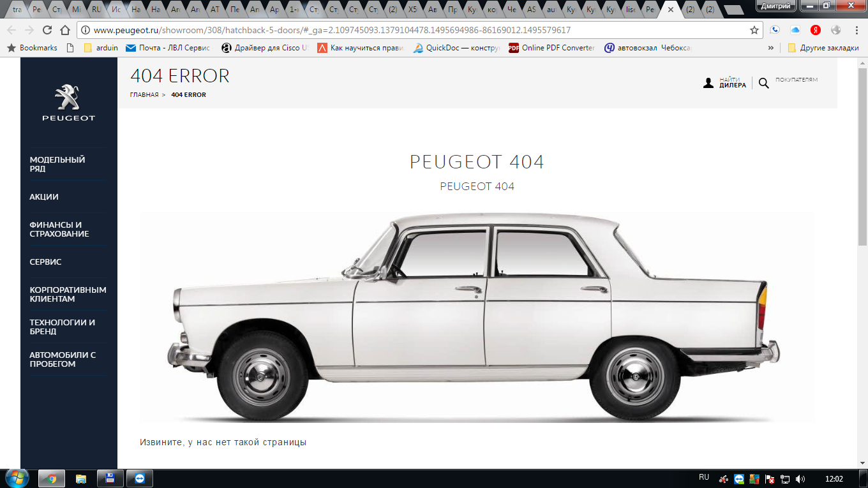
Task: Open Online PDF Converter bookmark
Action: point(551,48)
